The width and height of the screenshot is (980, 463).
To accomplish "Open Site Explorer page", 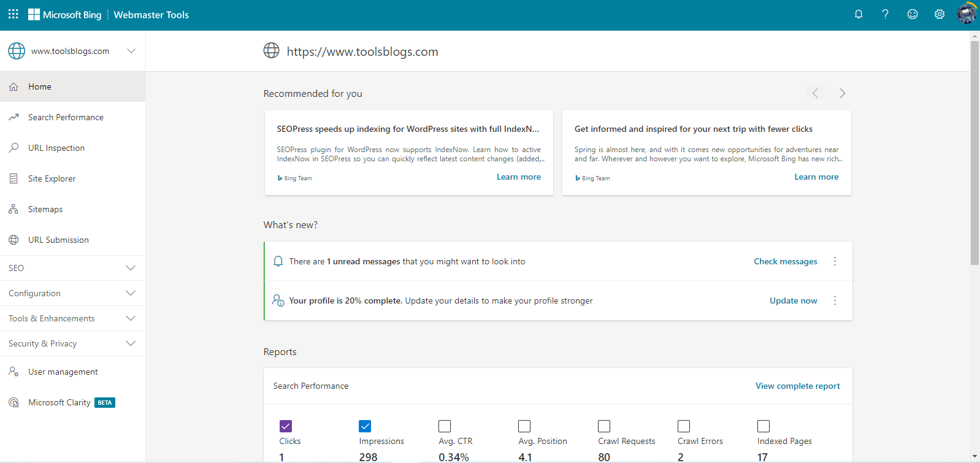I will pos(72,178).
